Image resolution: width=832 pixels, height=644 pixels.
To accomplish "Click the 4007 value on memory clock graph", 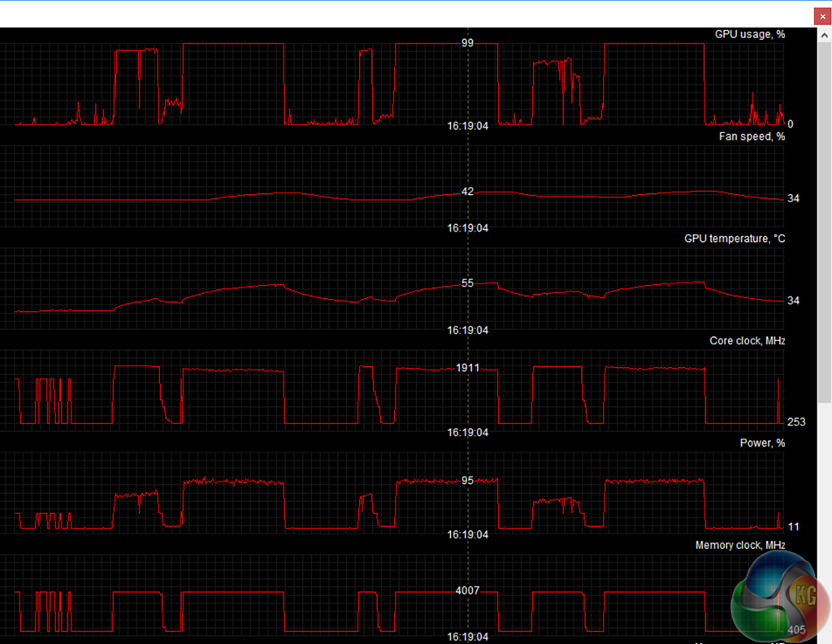I will (467, 590).
